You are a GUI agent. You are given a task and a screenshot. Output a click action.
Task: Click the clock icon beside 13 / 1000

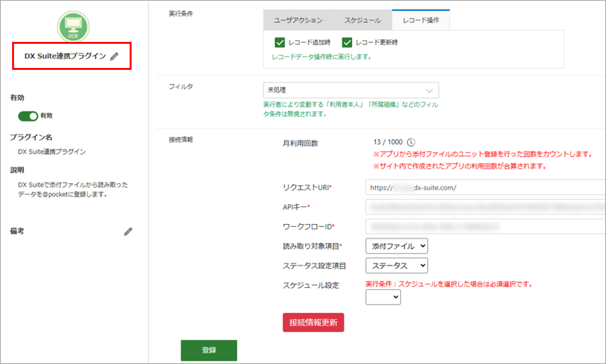411,142
